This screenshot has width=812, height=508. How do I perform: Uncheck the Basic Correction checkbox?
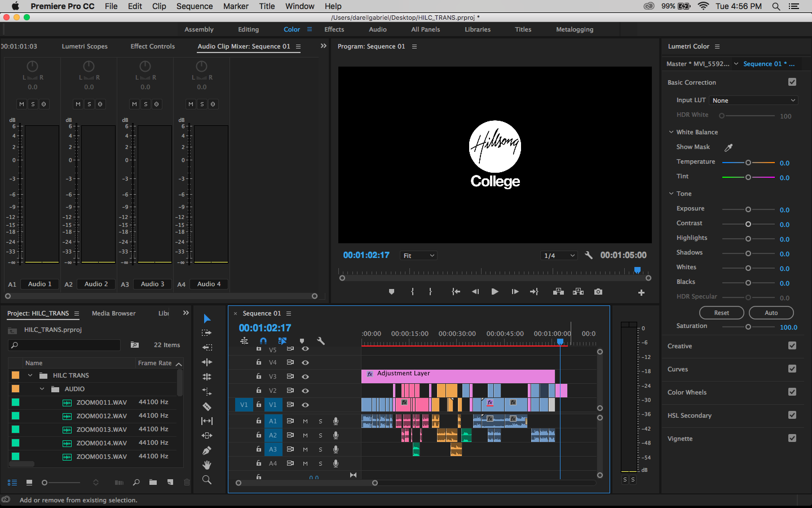point(792,82)
